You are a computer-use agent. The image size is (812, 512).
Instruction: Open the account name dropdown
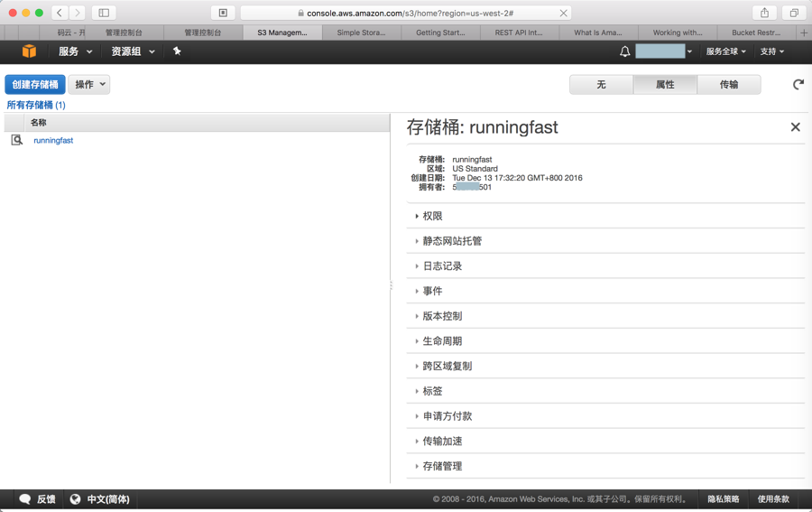664,51
